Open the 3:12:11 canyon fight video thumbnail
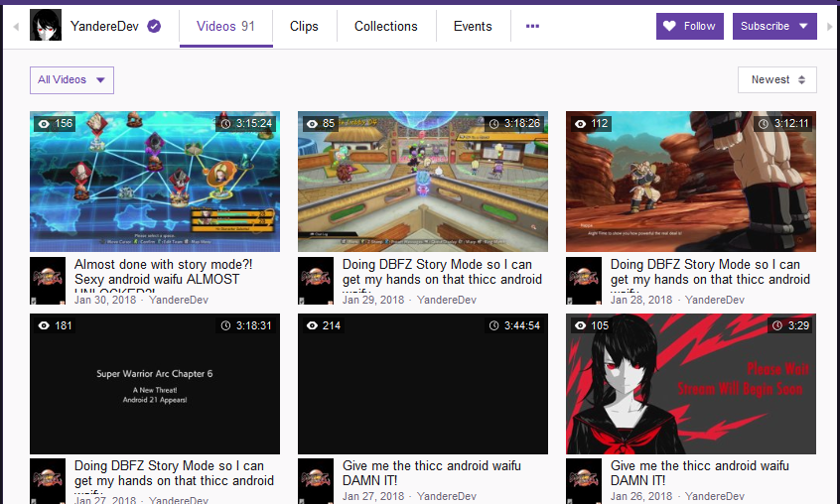This screenshot has width=840, height=504. tap(691, 182)
